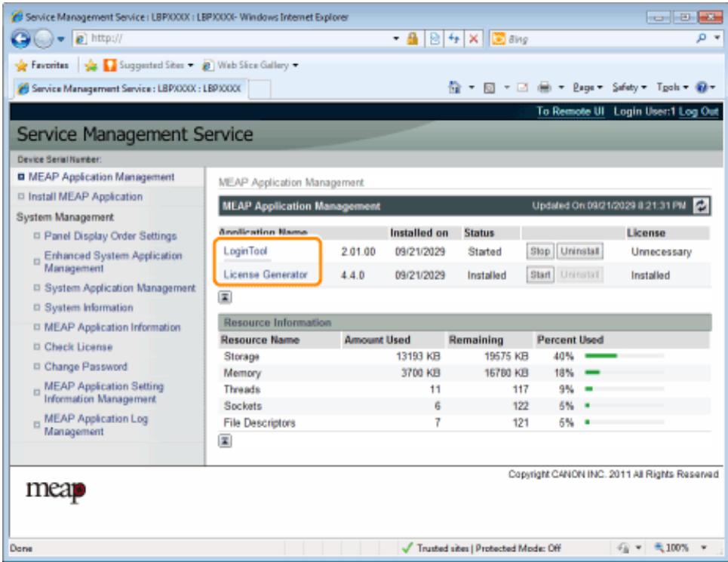Open Panel Display Order Settings

tap(110, 236)
